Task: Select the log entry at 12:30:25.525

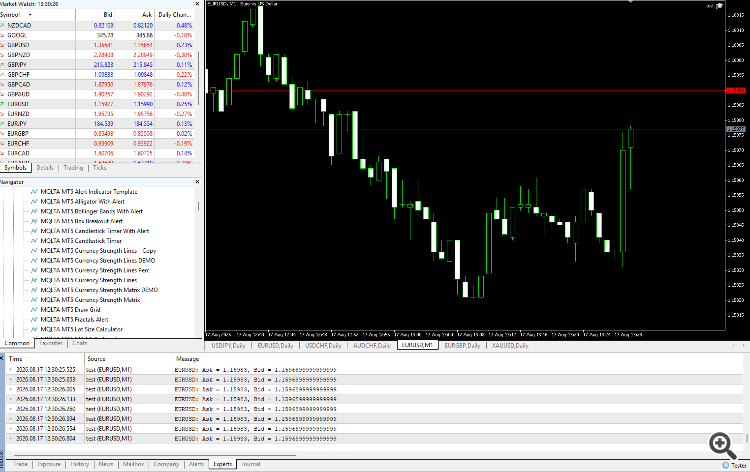Action: coord(375,370)
